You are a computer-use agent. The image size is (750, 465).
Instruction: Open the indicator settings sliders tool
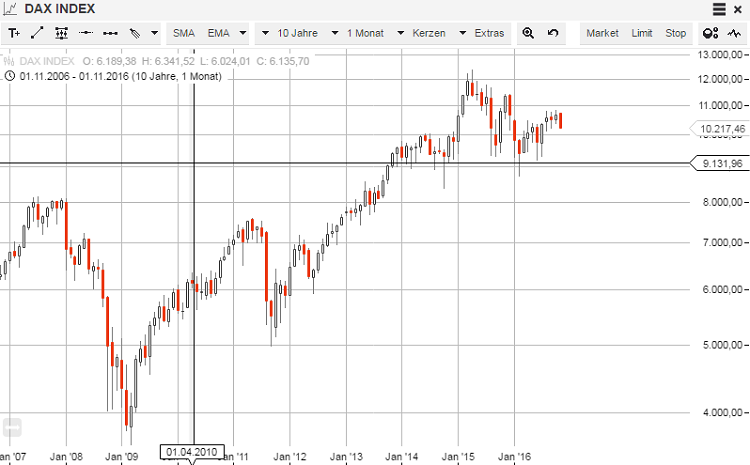[x=61, y=33]
